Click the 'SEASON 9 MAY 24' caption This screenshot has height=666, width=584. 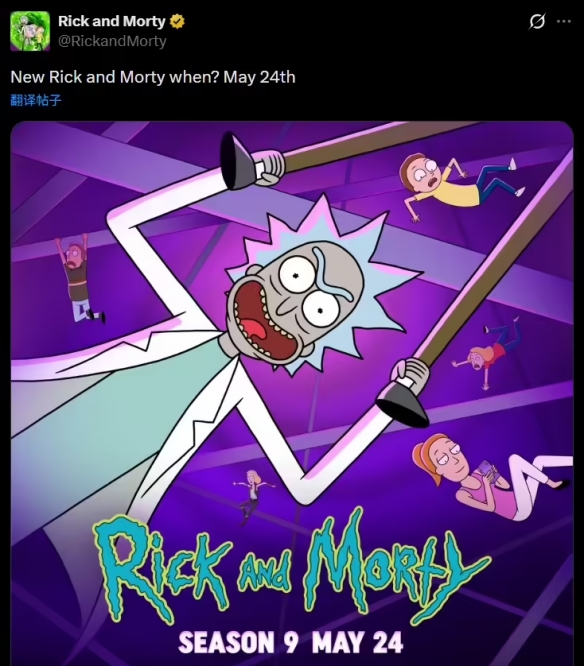[x=291, y=642]
